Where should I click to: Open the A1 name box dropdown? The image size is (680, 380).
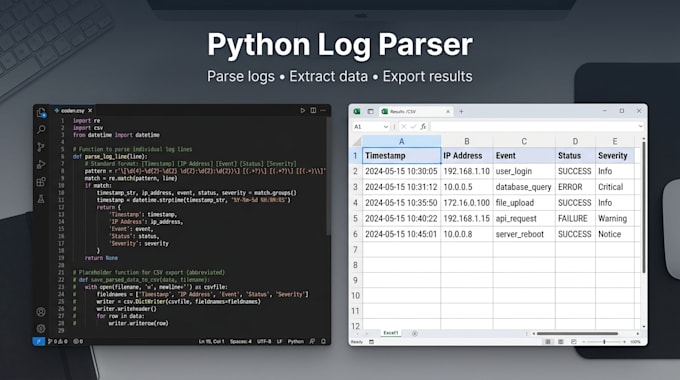(386, 127)
